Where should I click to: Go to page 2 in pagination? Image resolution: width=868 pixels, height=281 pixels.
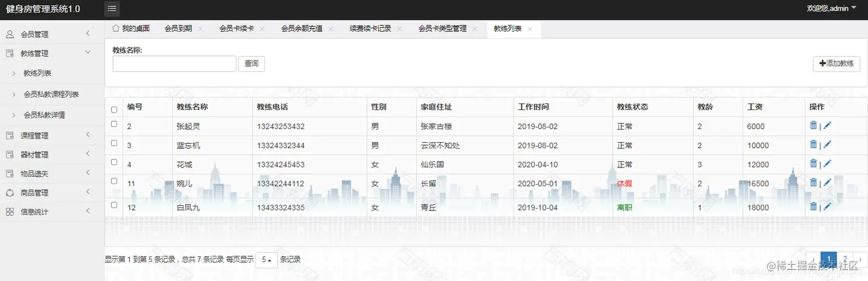click(844, 259)
